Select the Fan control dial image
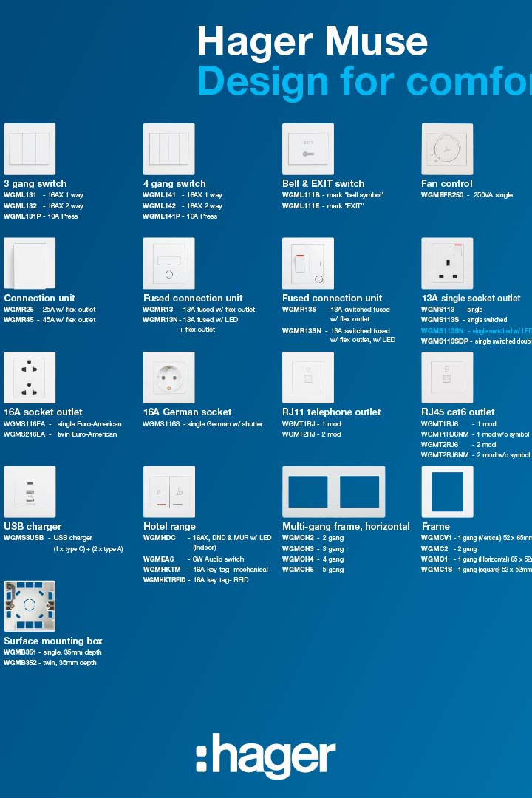This screenshot has height=798, width=532. (x=447, y=149)
